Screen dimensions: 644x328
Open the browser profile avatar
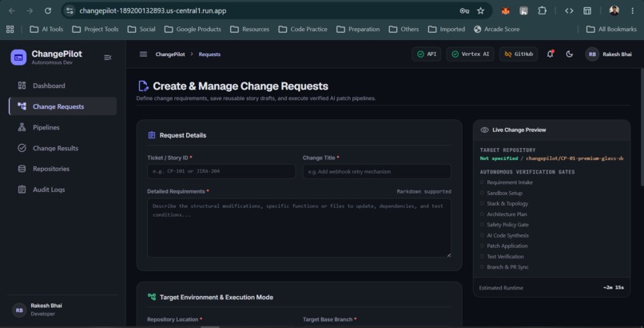point(614,10)
